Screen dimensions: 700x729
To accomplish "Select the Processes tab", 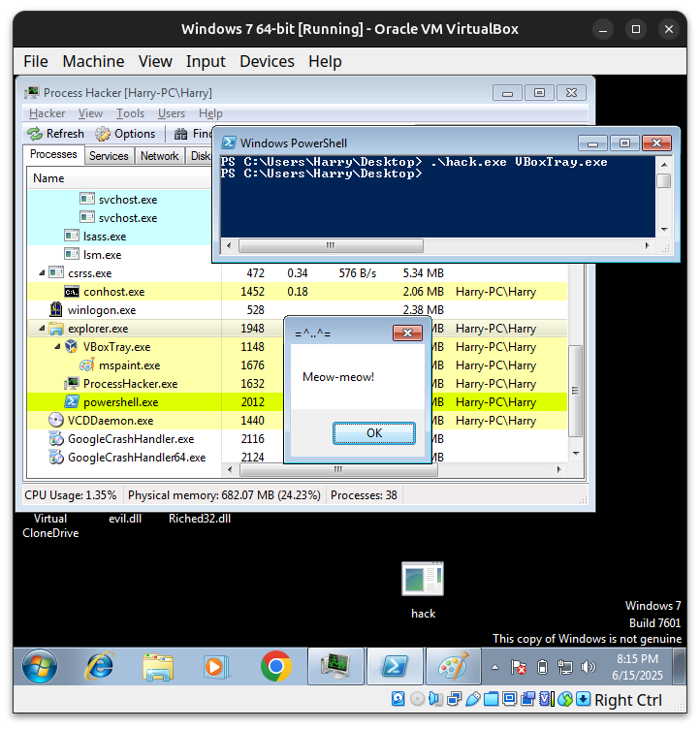I will pos(53,154).
